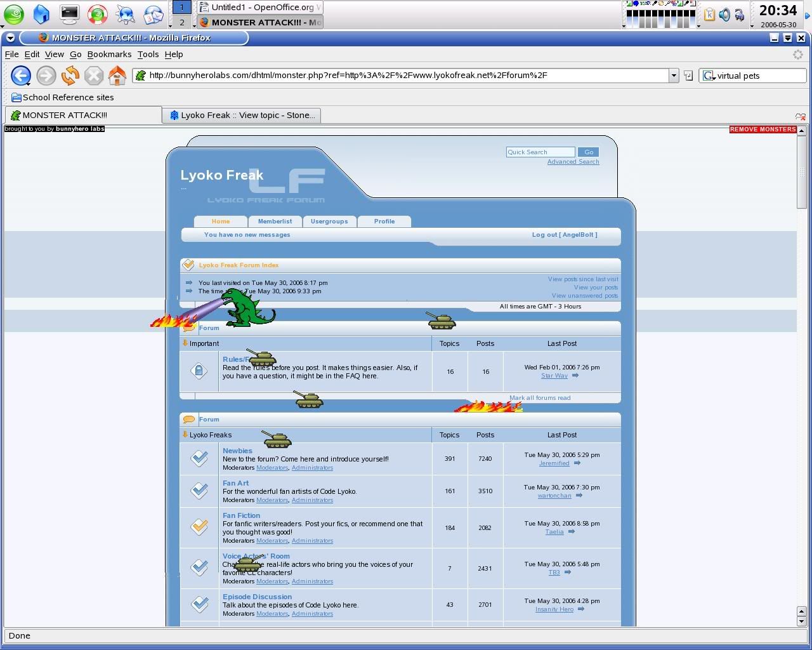Open Kontact mail and calendar icon
Screen dimensions: 812x650
coord(153,14)
